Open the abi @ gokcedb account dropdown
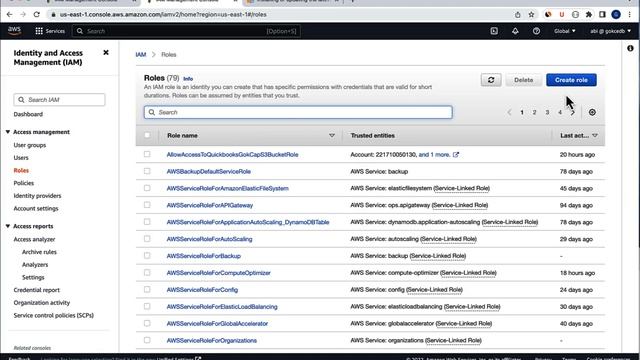 610,31
